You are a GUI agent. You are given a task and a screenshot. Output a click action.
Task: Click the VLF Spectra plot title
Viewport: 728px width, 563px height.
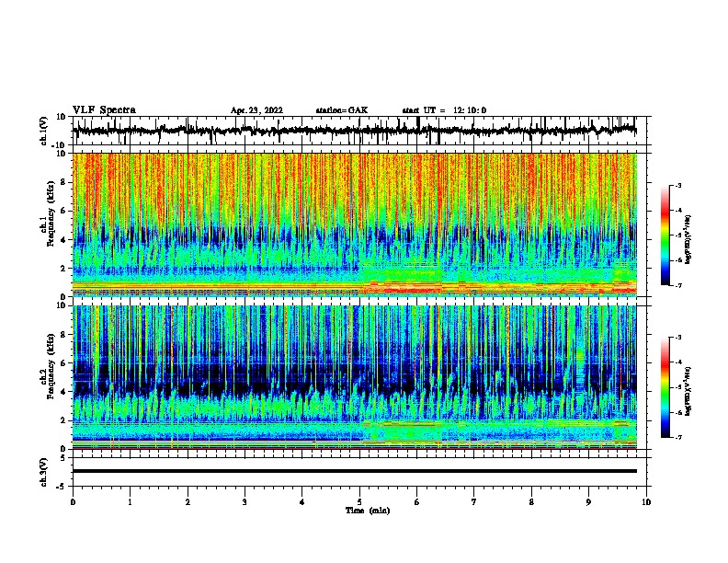pos(104,110)
